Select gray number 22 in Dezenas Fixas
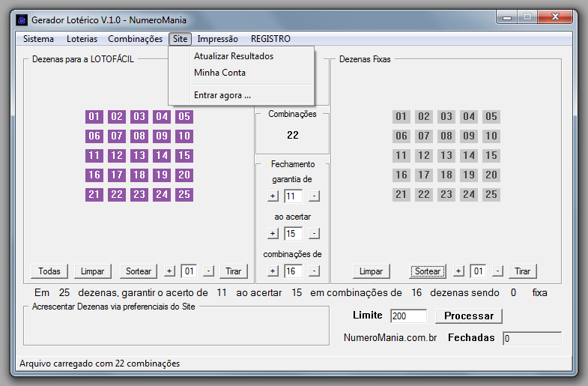The width and height of the screenshot is (588, 386). 424,194
